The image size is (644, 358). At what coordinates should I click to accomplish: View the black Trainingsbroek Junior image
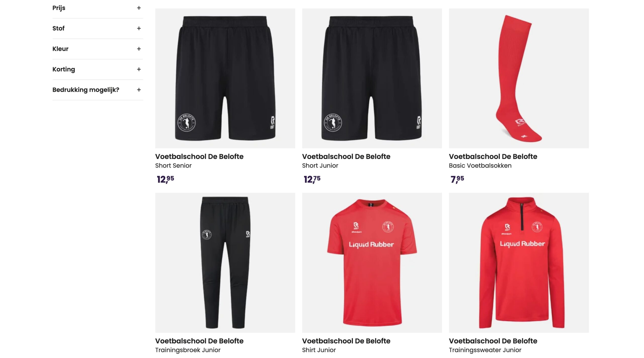(225, 263)
